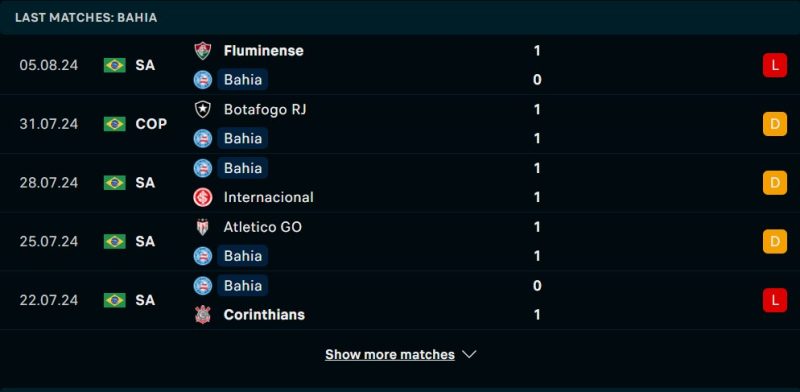800x392 pixels.
Task: Select highlighted Bahia label in 28.07.24 match
Action: pyautogui.click(x=243, y=168)
